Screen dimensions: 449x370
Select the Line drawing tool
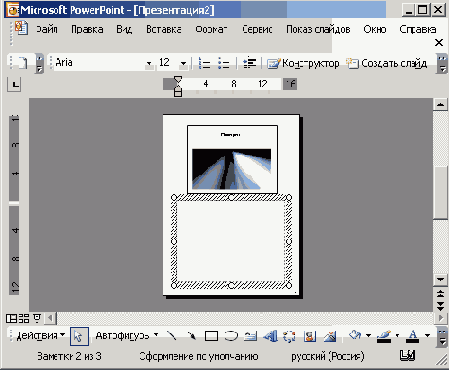[x=172, y=336]
